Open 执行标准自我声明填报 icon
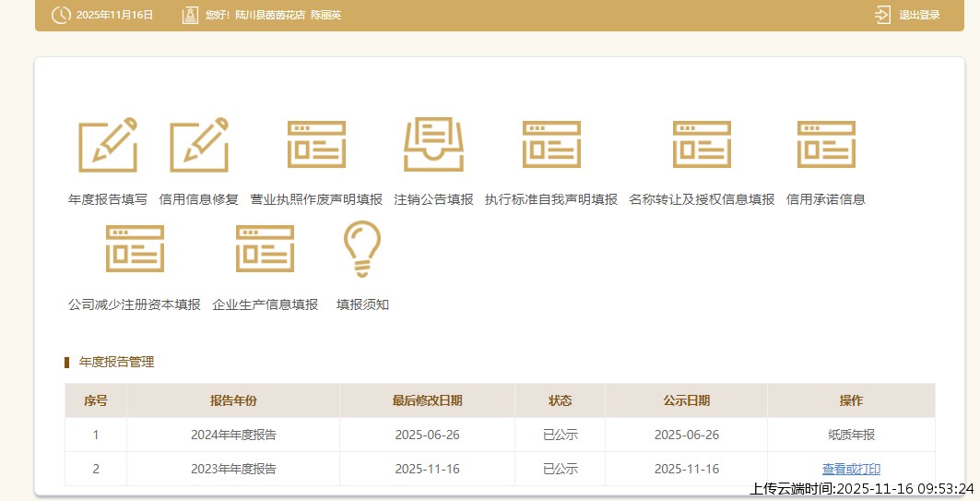Screen dimensions: 980x501 [551, 145]
